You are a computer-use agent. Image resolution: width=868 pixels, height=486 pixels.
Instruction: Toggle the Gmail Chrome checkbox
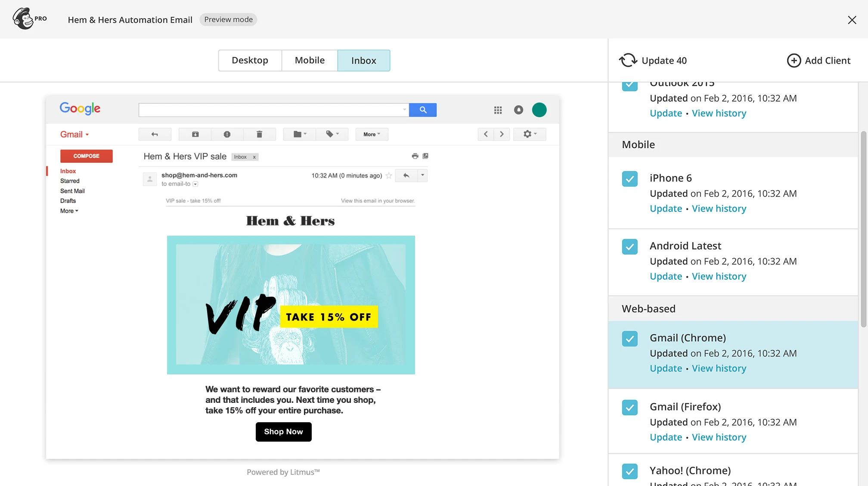pos(629,338)
